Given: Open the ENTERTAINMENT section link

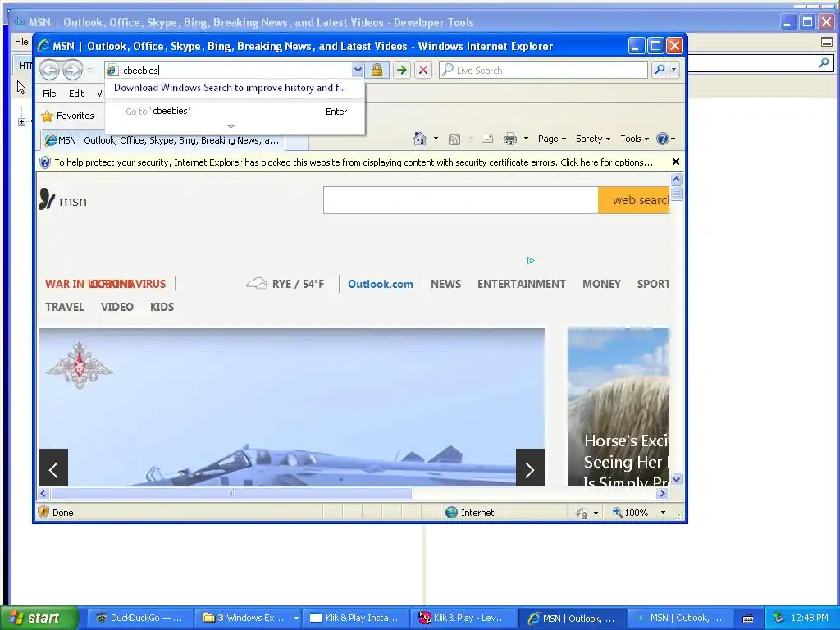Looking at the screenshot, I should pyautogui.click(x=521, y=284).
